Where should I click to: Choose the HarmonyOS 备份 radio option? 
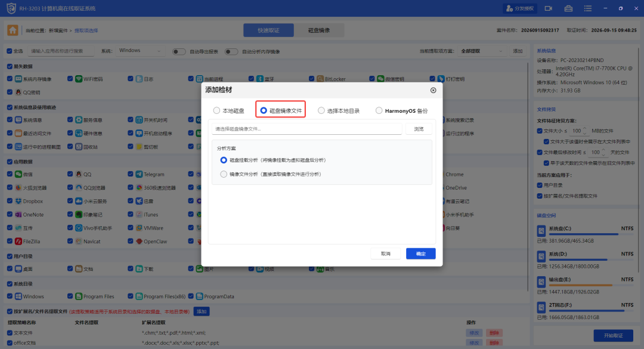tap(379, 110)
